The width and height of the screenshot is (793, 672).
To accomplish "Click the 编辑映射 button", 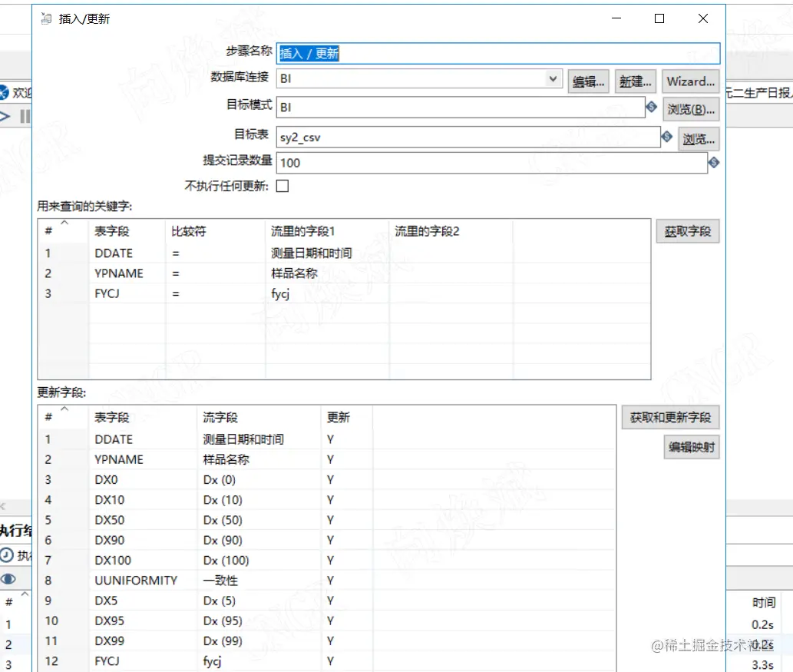I will (692, 447).
